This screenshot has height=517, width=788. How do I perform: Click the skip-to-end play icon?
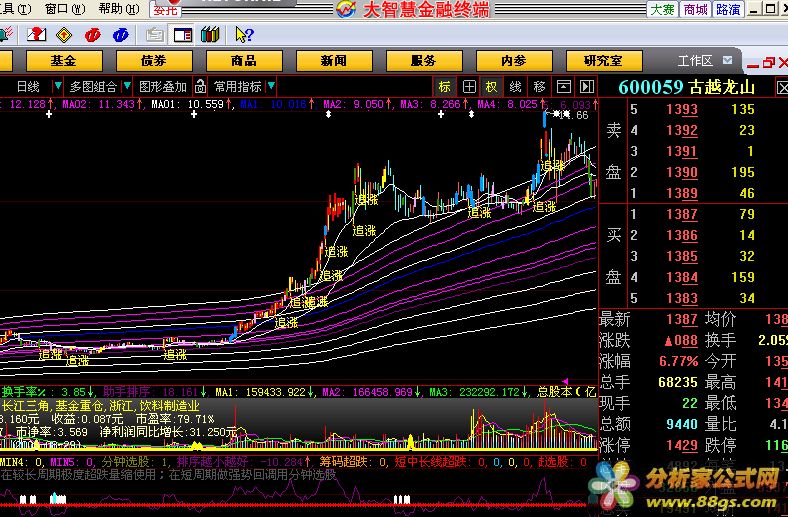click(x=586, y=86)
